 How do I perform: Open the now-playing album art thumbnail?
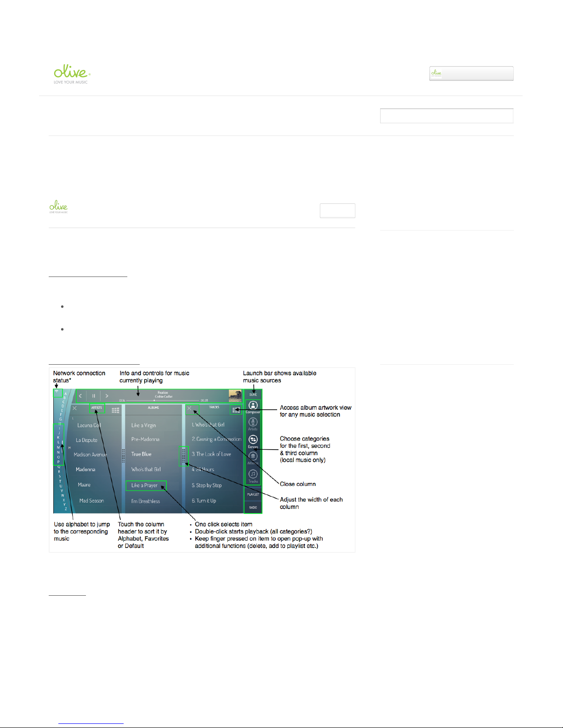pos(235,395)
